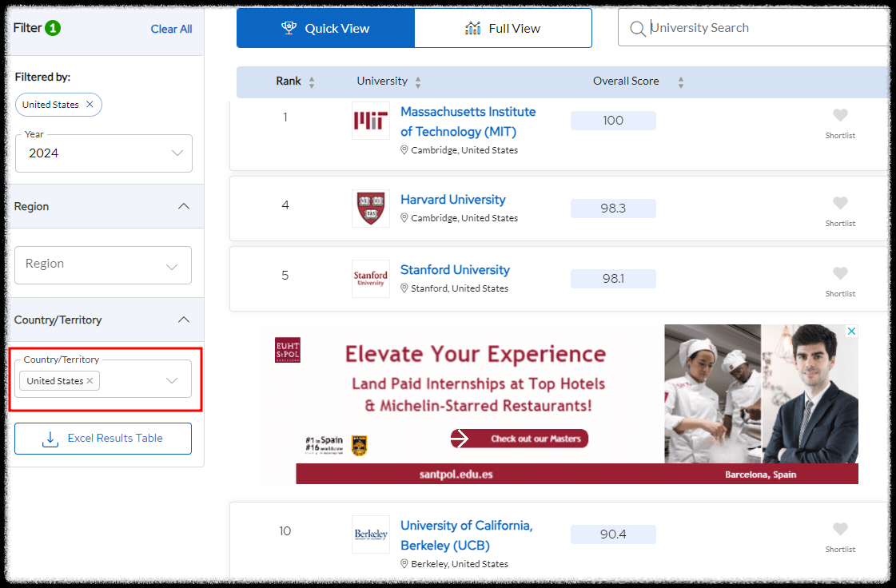Shortlist UC Berkeley with the heart icon
The image size is (896, 588).
pyautogui.click(x=840, y=529)
